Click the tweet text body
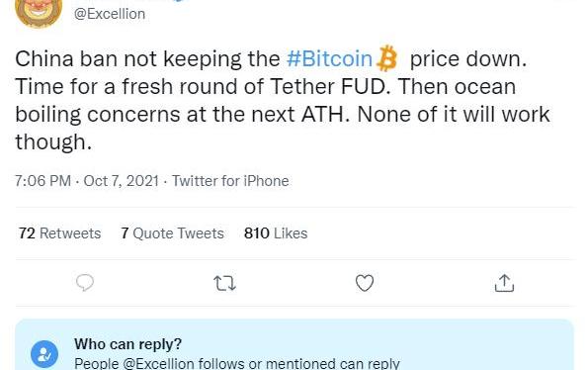This screenshot has height=370, width=588. coord(283,100)
